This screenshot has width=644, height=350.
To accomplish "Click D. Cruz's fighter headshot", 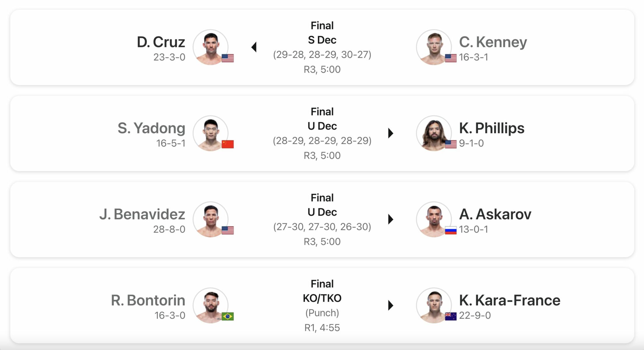I will [x=211, y=47].
